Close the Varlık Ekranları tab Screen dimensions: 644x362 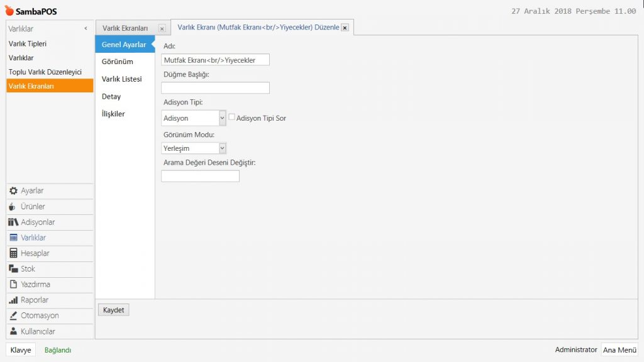[x=162, y=28]
